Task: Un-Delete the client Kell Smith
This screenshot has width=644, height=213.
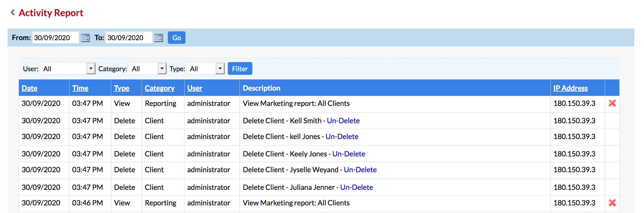Action: [x=343, y=121]
